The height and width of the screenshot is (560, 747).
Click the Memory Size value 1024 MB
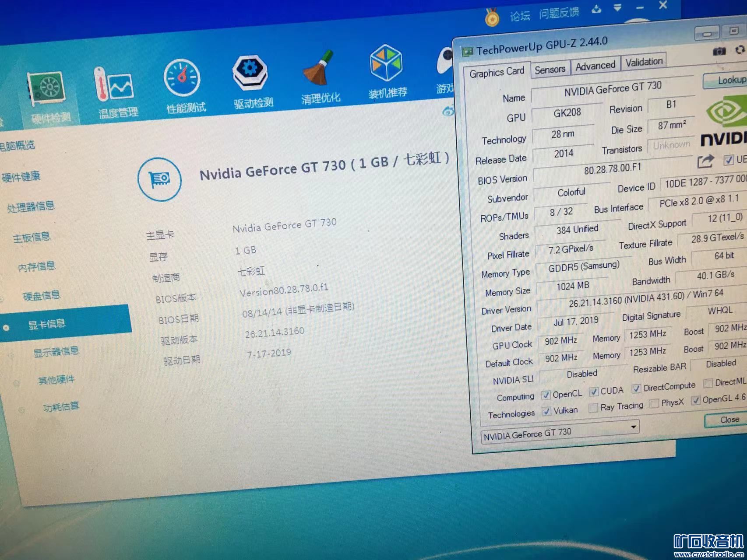(x=573, y=286)
